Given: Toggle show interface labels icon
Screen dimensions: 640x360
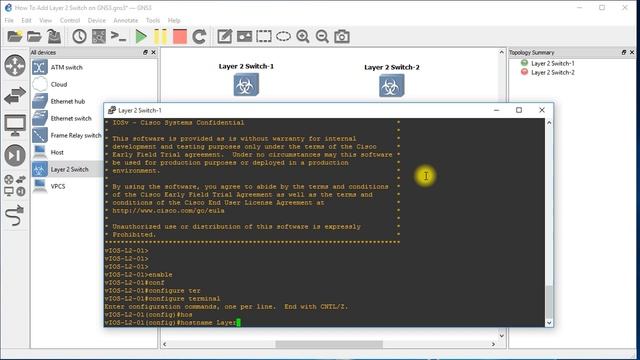Looking at the screenshot, I should pyautogui.click(x=99, y=37).
